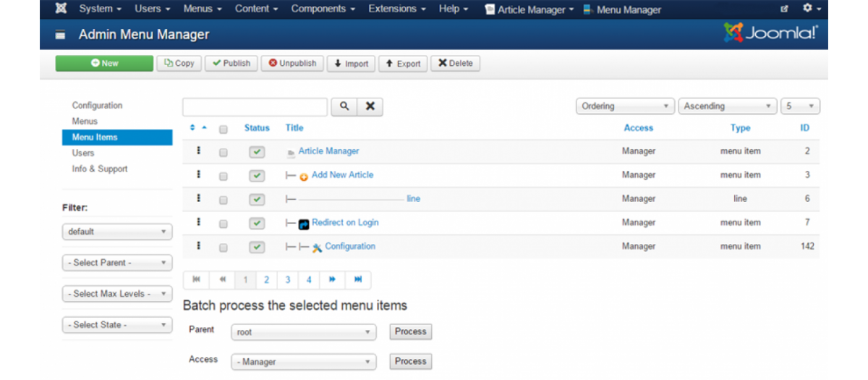Click the Copy toolbar button
The width and height of the screenshot is (868, 380).
click(x=179, y=63)
